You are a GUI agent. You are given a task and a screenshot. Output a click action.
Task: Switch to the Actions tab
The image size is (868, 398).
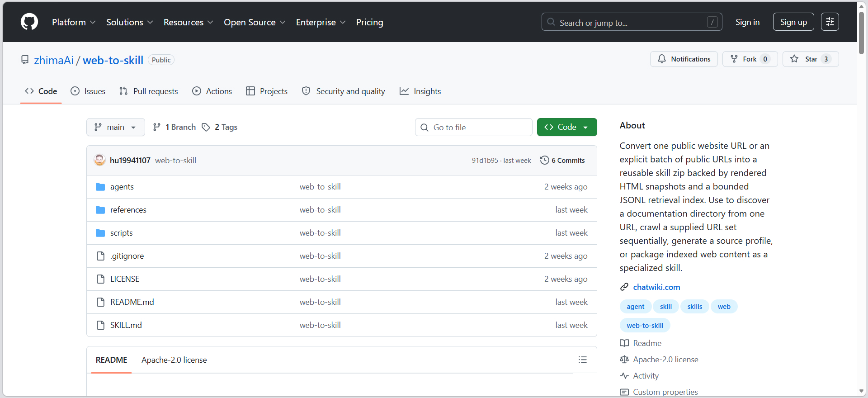(212, 91)
